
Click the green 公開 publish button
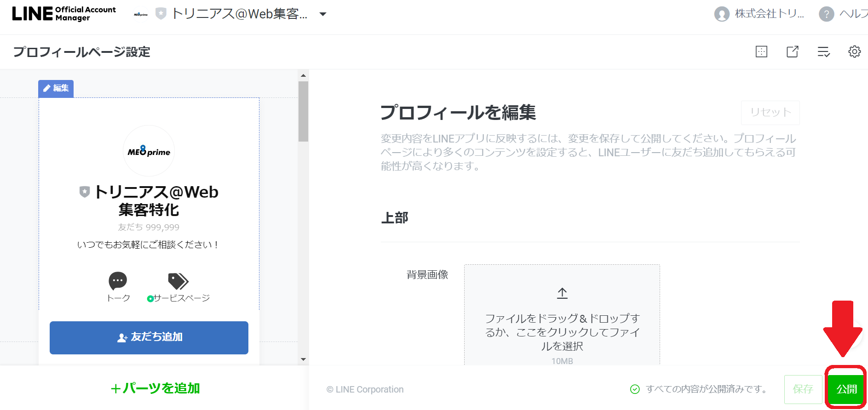tap(846, 389)
